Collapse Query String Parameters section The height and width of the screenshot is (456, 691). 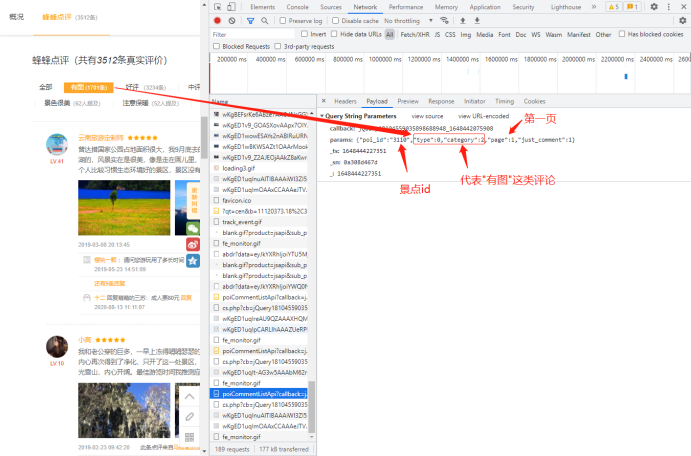322,116
